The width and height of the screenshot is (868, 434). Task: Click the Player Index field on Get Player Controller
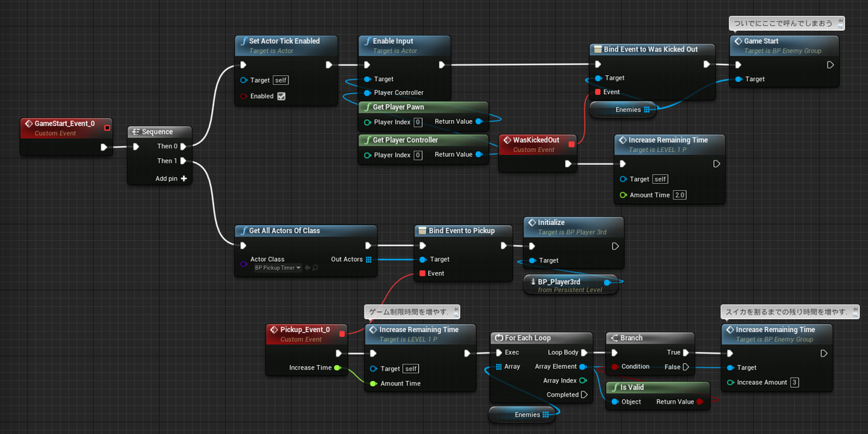[418, 155]
